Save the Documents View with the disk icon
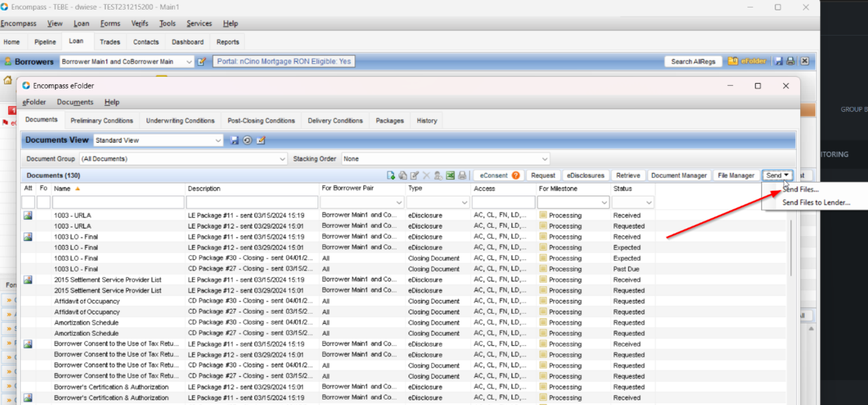 [x=234, y=140]
